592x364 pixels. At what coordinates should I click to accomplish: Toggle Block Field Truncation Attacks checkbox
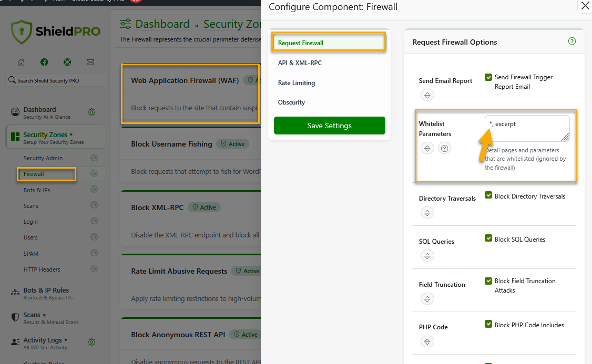coord(488,281)
